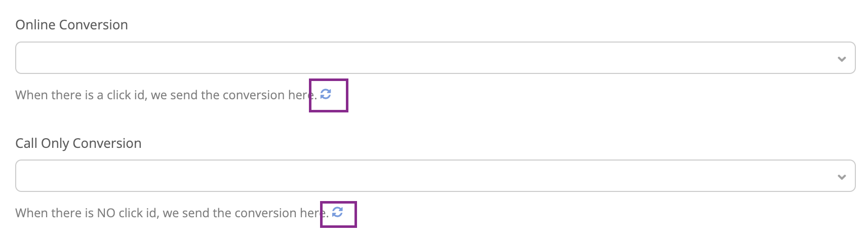
Task: Expand the first conversion combo box options
Action: pos(435,58)
